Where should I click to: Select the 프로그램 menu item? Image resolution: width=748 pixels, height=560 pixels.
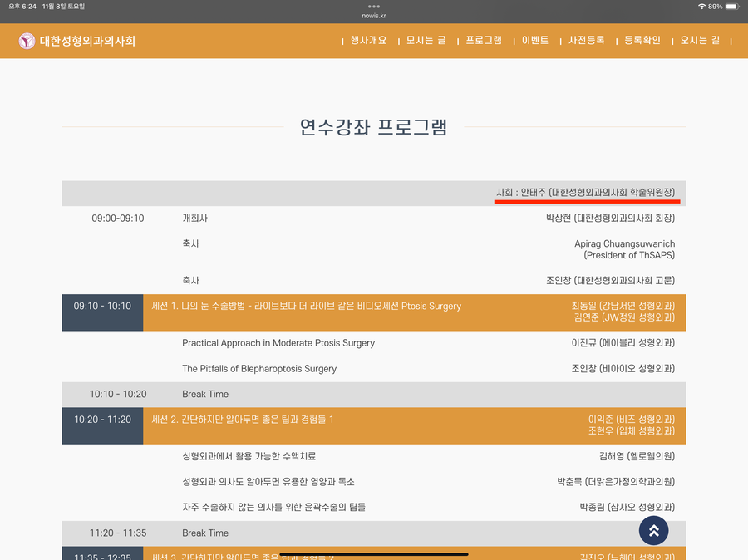point(483,41)
